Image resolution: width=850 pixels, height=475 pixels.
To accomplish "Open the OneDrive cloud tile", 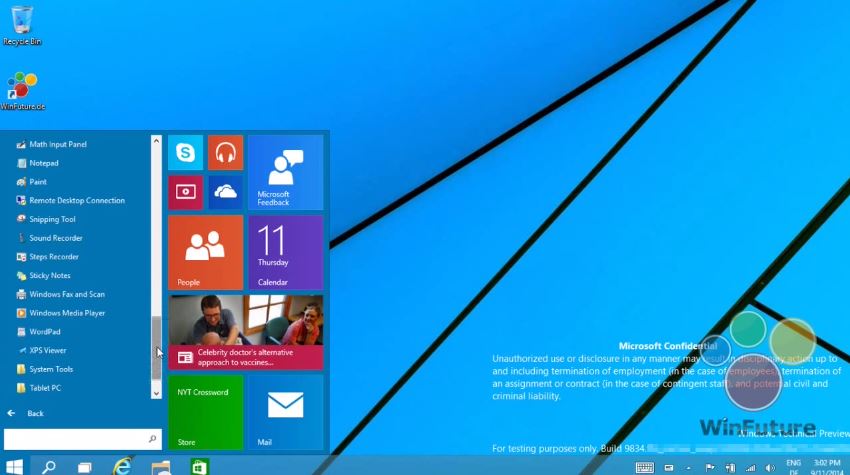I will pyautogui.click(x=226, y=192).
